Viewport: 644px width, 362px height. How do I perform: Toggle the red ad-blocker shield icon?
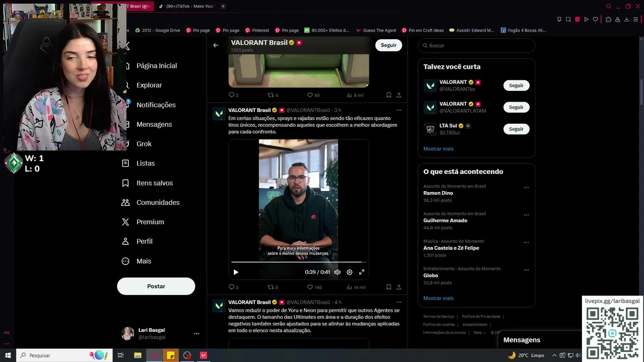pos(577,19)
